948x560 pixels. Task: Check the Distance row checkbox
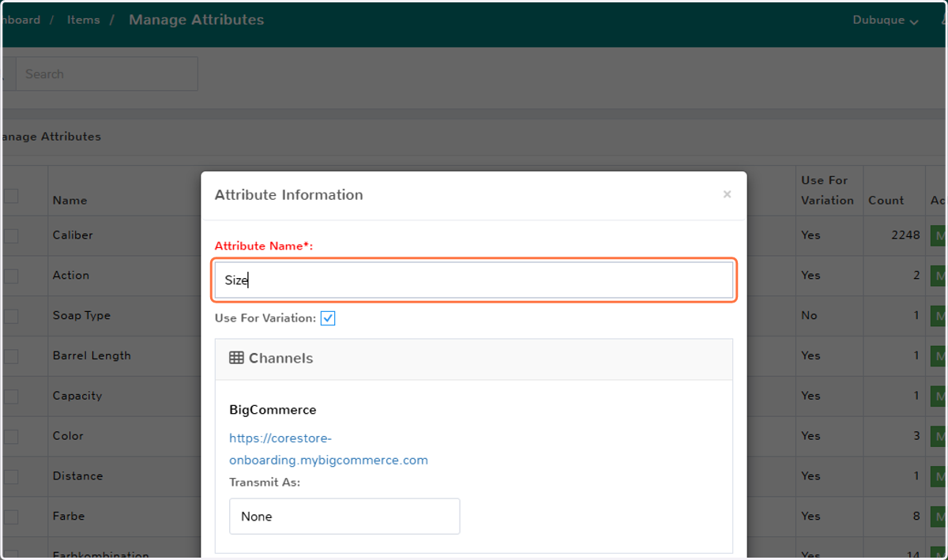click(x=10, y=476)
